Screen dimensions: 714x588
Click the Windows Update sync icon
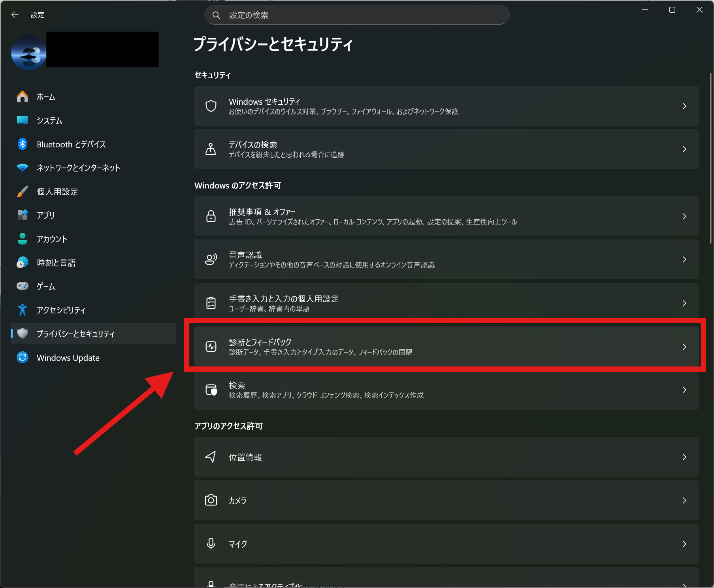(x=23, y=358)
